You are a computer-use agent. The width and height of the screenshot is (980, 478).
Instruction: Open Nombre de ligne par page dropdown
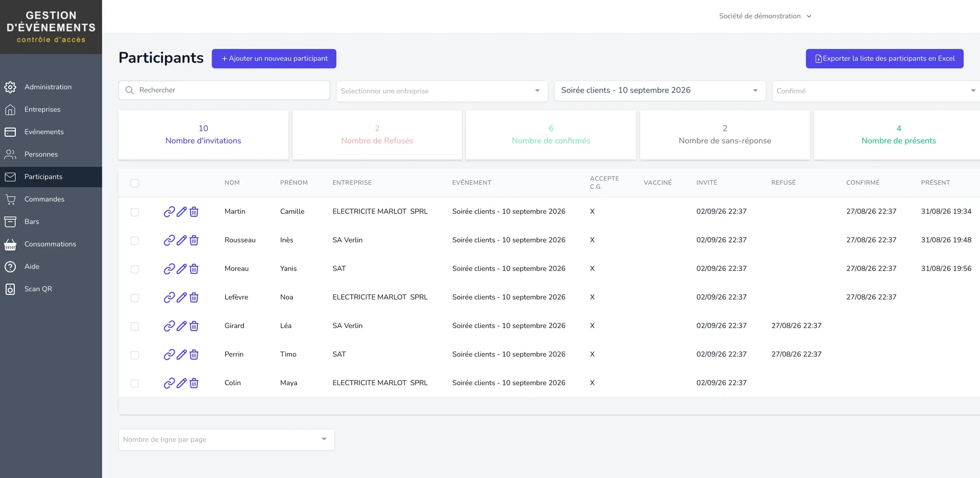pos(227,440)
